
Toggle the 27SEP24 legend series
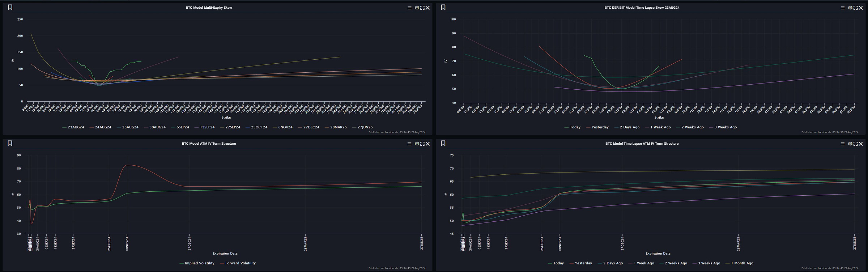pyautogui.click(x=230, y=127)
